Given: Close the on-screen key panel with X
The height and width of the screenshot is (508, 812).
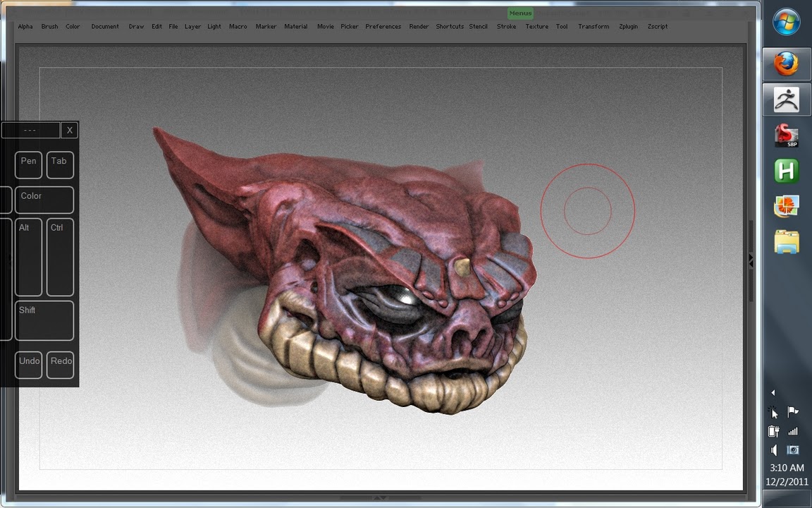Looking at the screenshot, I should tap(69, 131).
